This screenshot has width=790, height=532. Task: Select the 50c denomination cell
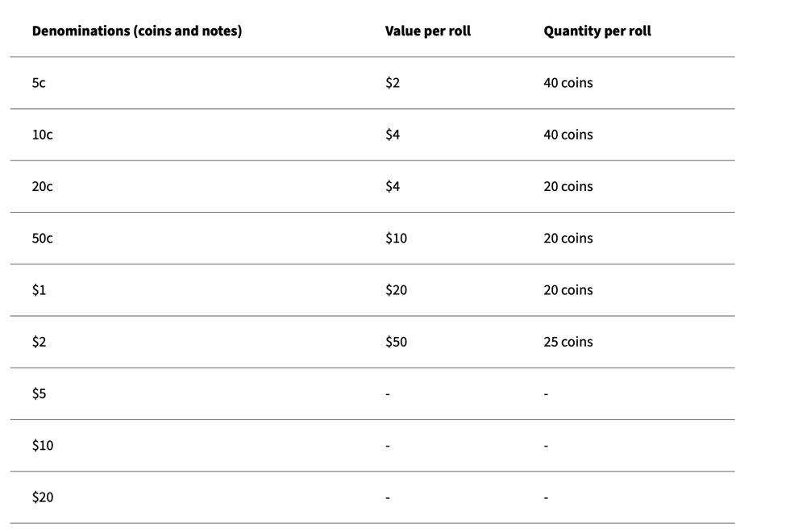coord(42,239)
